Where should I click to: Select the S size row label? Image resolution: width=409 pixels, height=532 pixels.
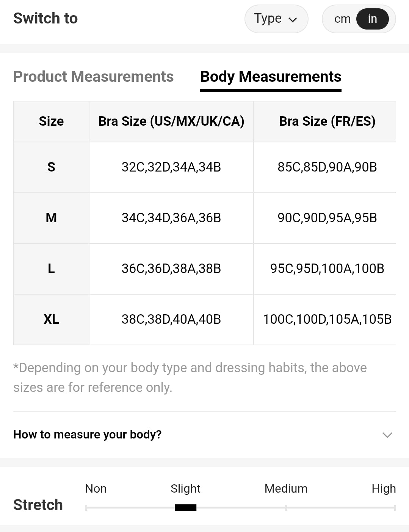(51, 167)
